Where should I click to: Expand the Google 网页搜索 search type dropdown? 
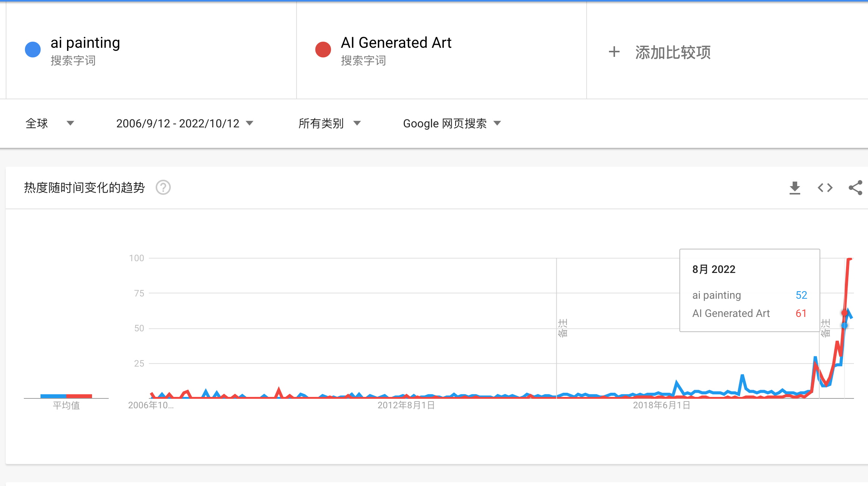point(452,124)
